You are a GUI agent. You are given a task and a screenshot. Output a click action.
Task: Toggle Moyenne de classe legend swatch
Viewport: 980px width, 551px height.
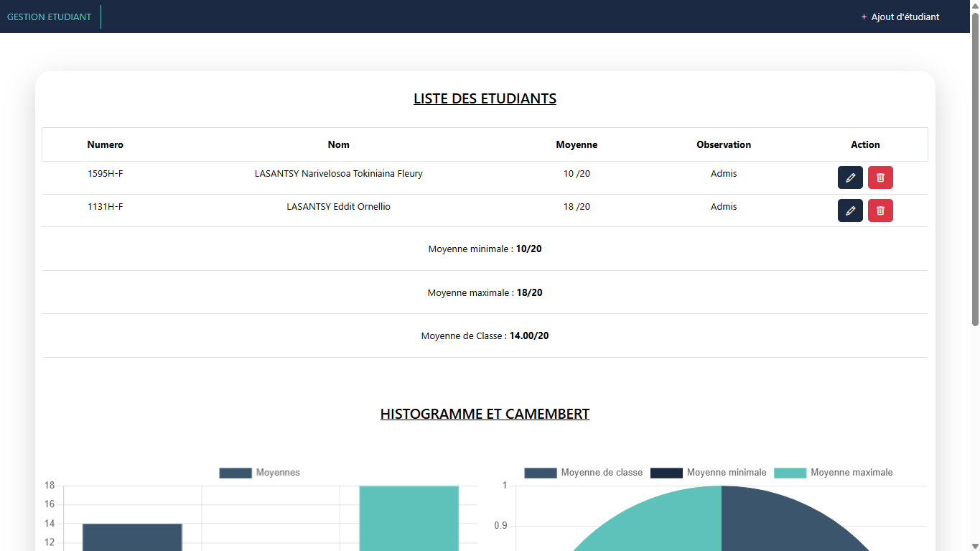pos(541,473)
